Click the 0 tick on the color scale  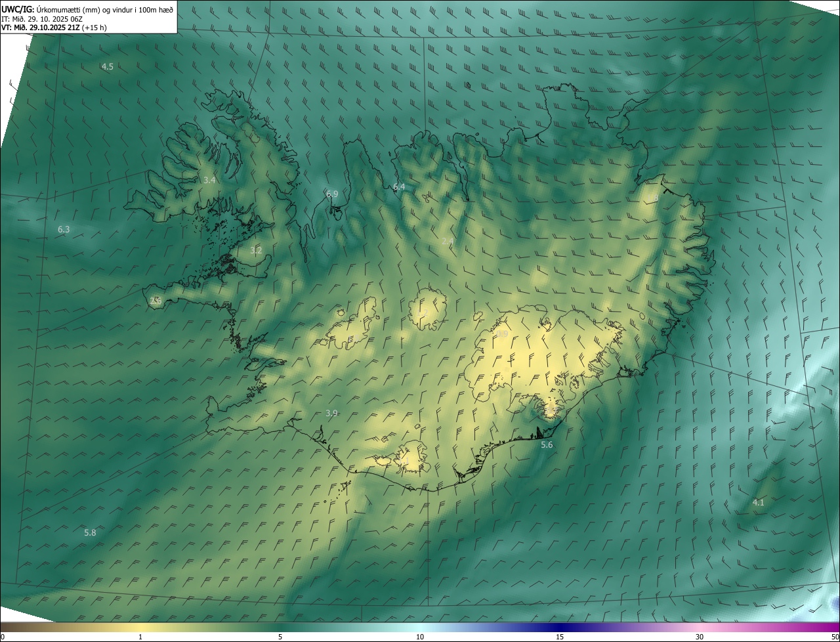[2, 637]
